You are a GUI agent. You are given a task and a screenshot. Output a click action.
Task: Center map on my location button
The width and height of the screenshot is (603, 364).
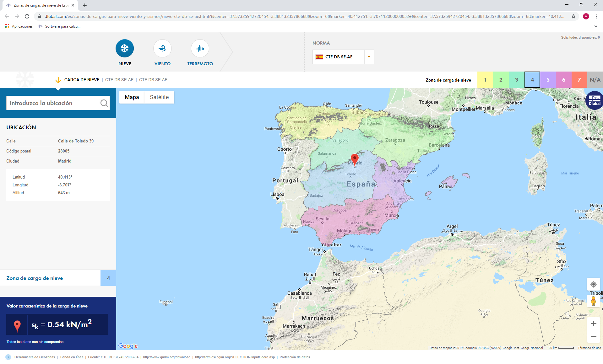[593, 284]
